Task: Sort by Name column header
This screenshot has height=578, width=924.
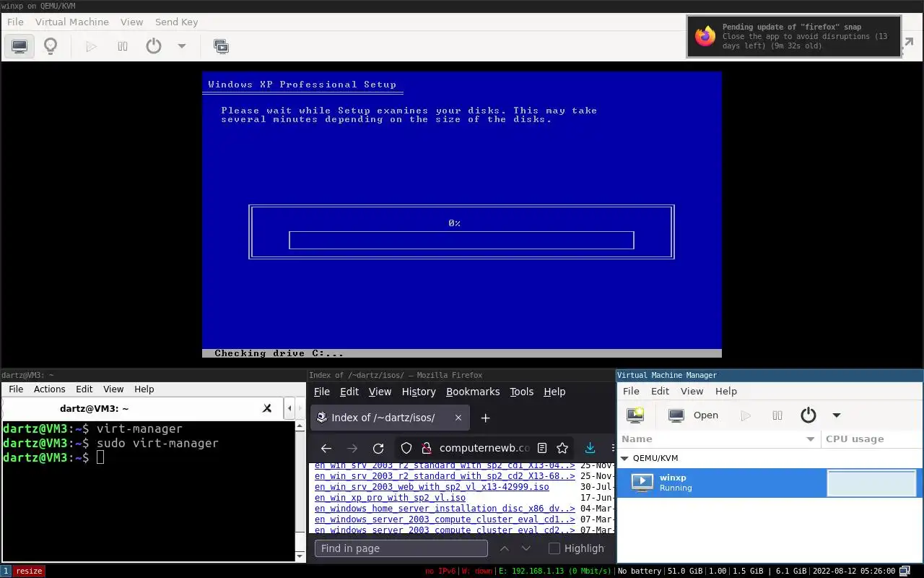Action: [x=719, y=439]
